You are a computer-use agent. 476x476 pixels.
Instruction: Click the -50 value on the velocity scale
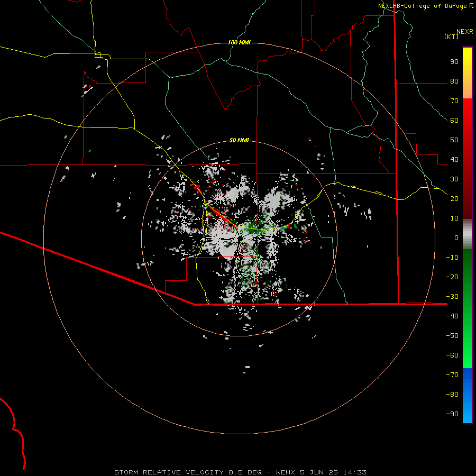click(452, 336)
